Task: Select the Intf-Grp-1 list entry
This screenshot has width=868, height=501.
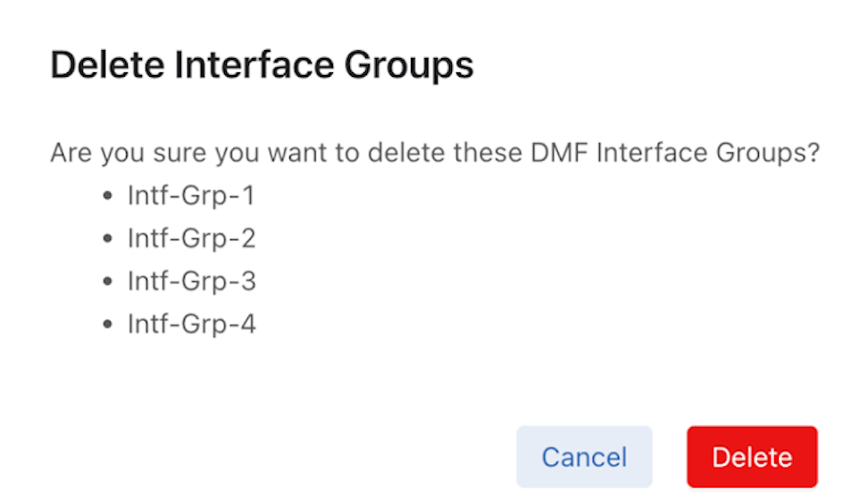Action: click(x=191, y=196)
